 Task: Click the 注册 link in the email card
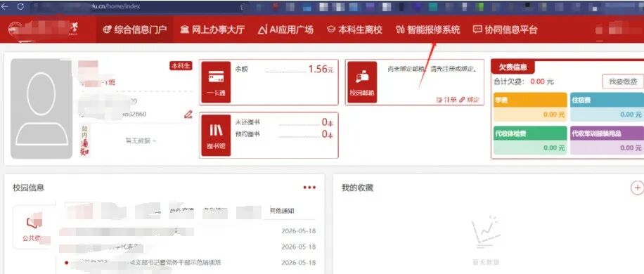pos(446,100)
